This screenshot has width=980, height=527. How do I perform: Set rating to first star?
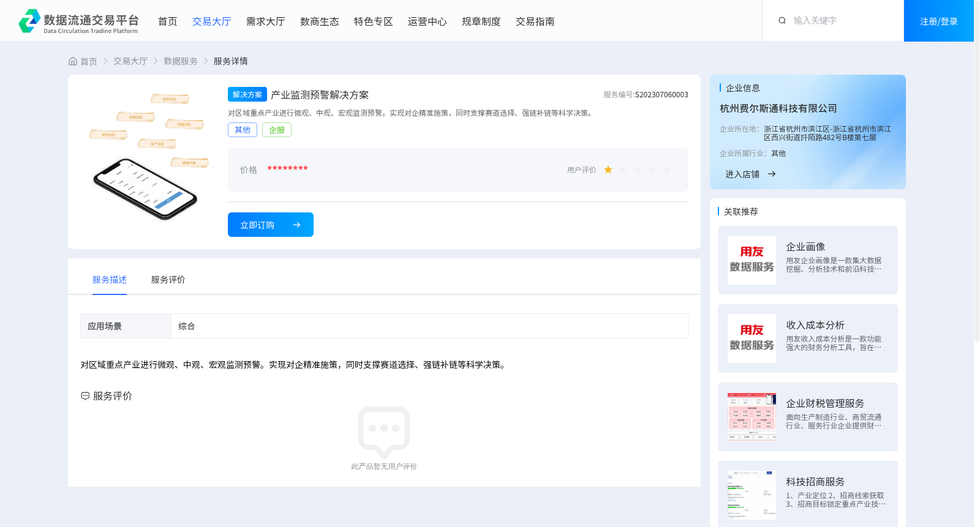pos(608,170)
